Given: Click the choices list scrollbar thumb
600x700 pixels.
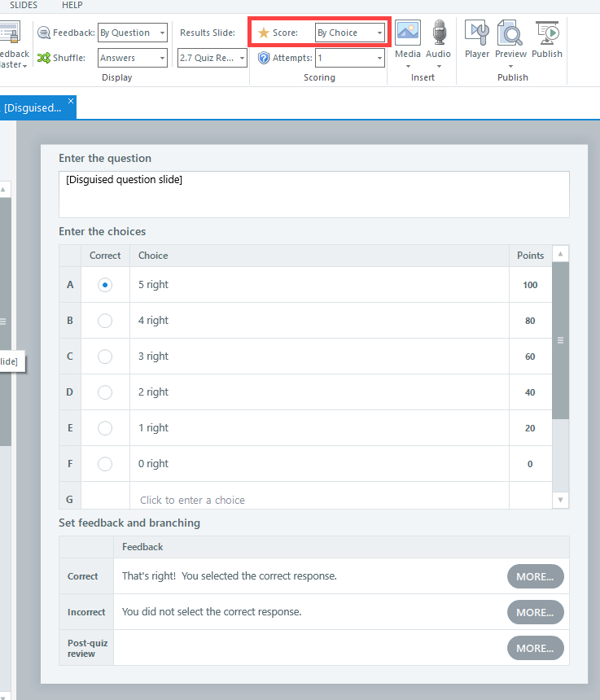Looking at the screenshot, I should coord(560,340).
